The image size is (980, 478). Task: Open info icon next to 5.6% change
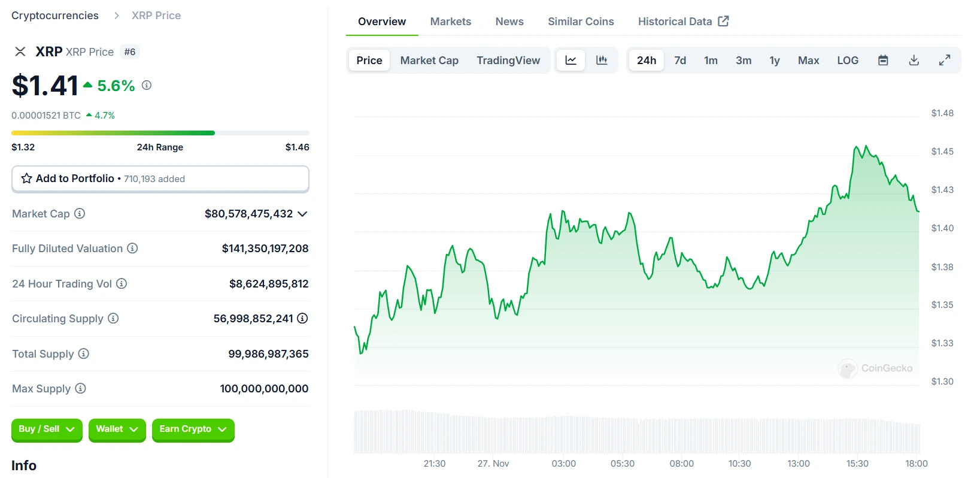click(147, 86)
